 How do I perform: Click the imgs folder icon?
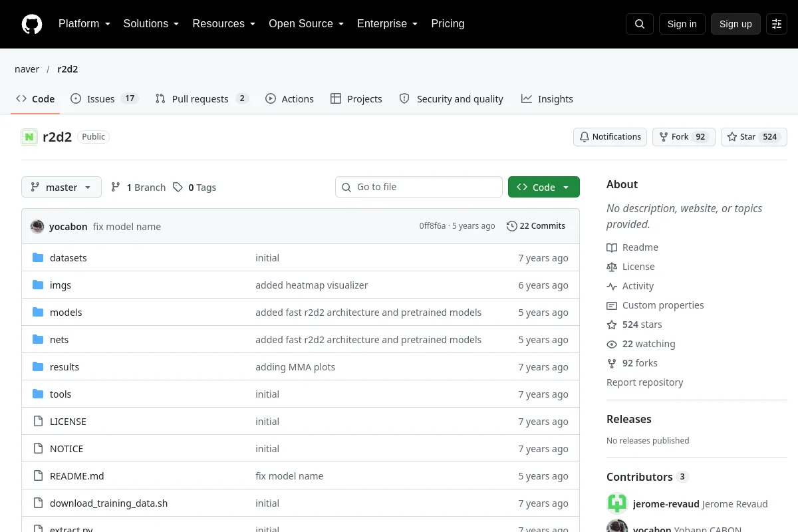click(x=38, y=285)
